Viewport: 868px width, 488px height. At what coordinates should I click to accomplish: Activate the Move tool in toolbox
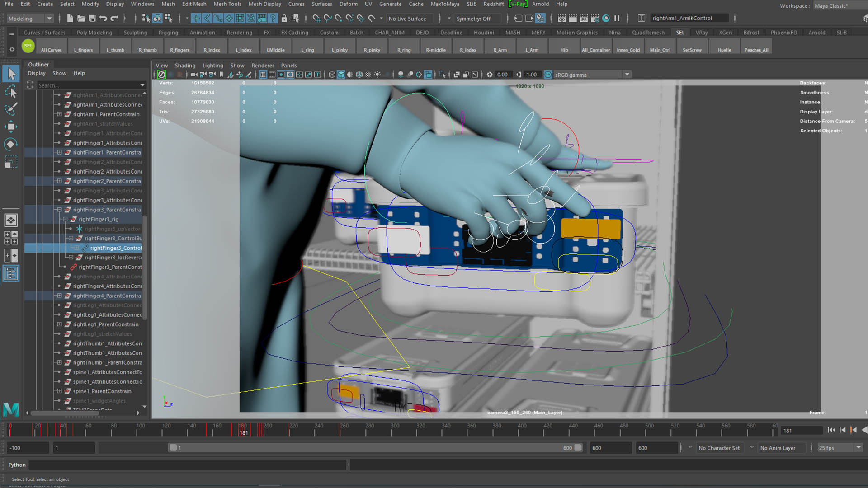tap(11, 127)
